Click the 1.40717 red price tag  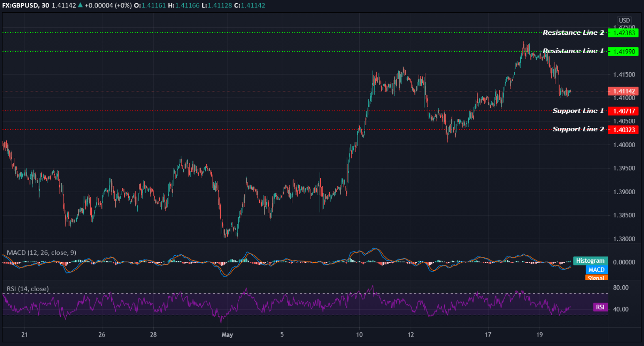pos(623,111)
